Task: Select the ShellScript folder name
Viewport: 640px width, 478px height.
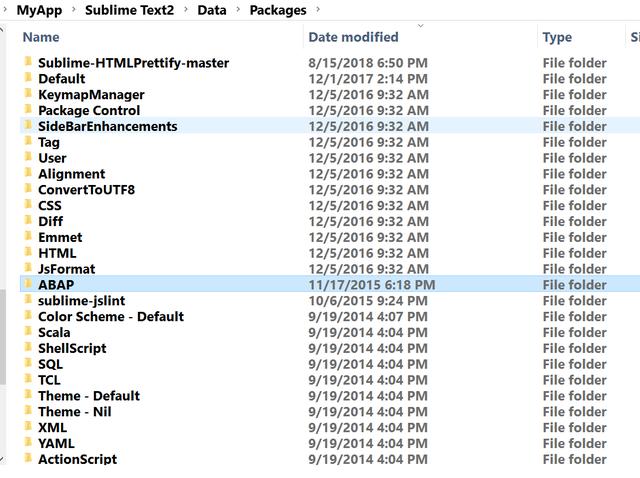Action: tap(72, 349)
